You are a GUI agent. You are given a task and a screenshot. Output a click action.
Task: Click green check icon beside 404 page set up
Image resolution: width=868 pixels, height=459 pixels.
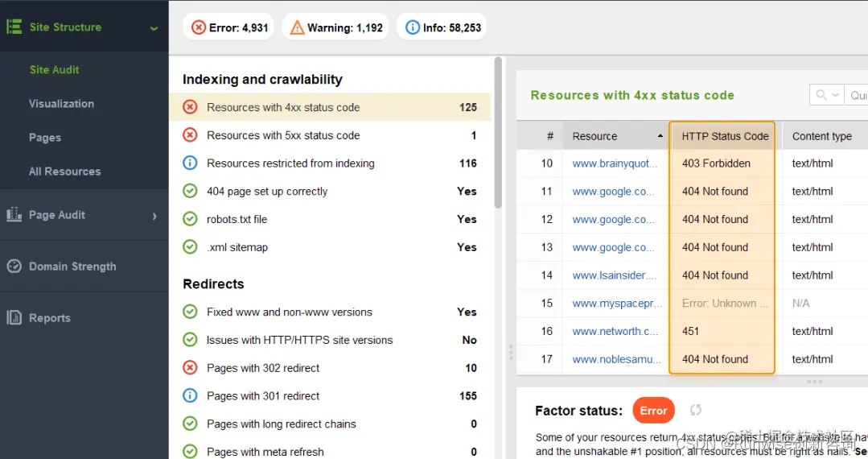190,192
